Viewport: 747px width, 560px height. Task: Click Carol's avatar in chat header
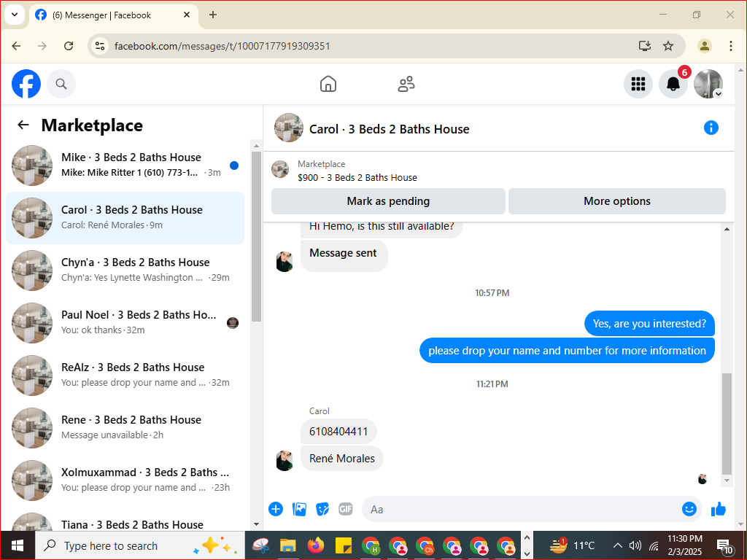click(289, 128)
